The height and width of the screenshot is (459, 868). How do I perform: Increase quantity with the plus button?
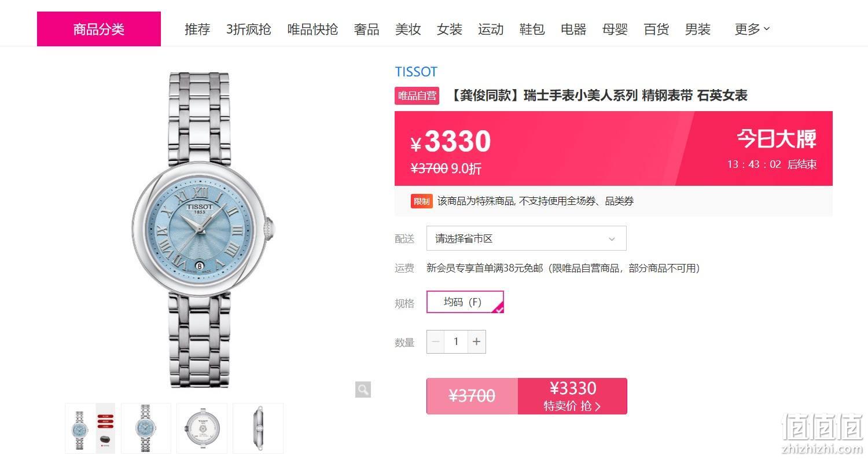click(476, 342)
